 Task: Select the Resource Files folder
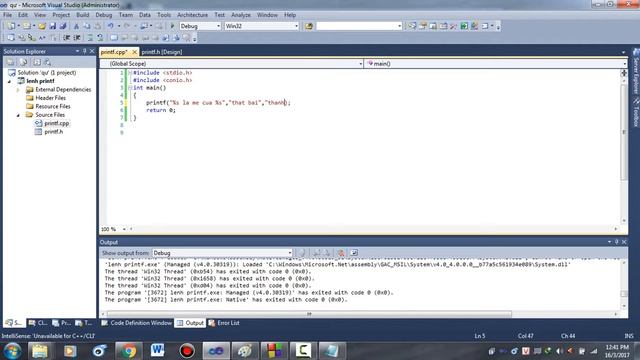(x=53, y=107)
